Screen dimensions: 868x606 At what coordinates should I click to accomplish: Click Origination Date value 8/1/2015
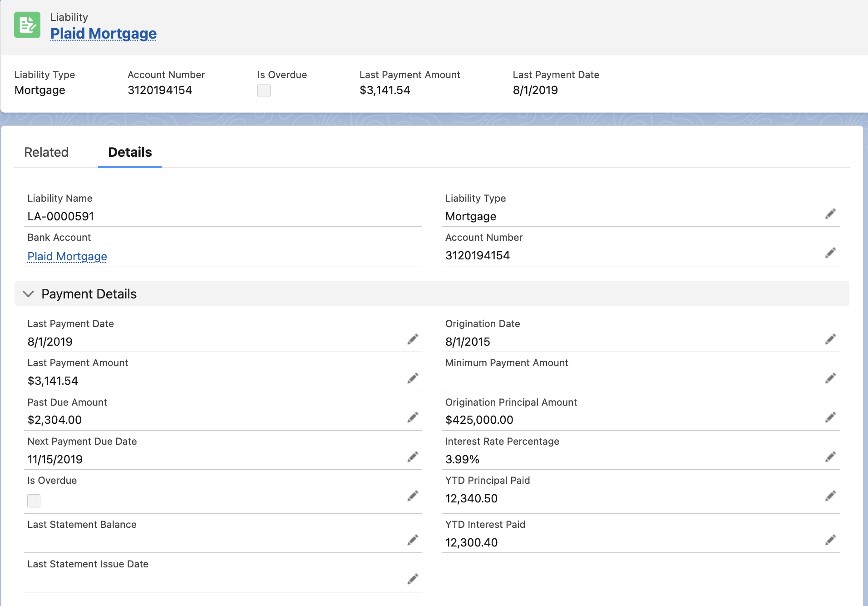coord(468,342)
